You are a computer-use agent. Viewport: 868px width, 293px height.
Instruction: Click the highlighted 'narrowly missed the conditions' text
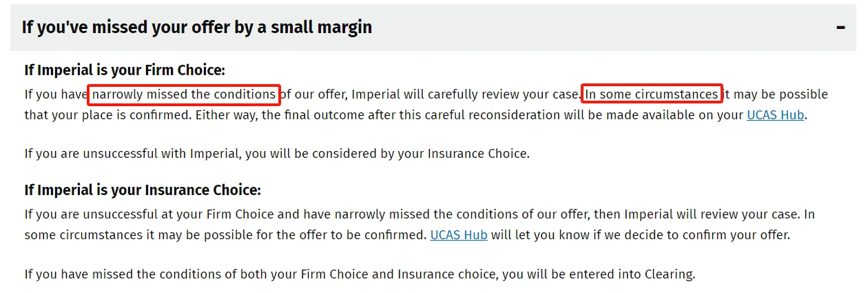coord(184,94)
